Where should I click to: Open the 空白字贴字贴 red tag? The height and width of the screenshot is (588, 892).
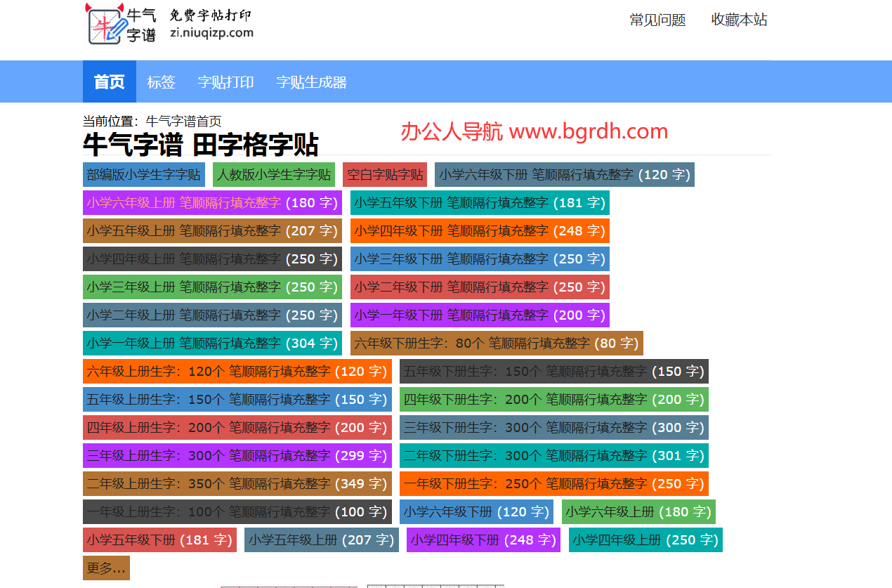click(x=385, y=175)
